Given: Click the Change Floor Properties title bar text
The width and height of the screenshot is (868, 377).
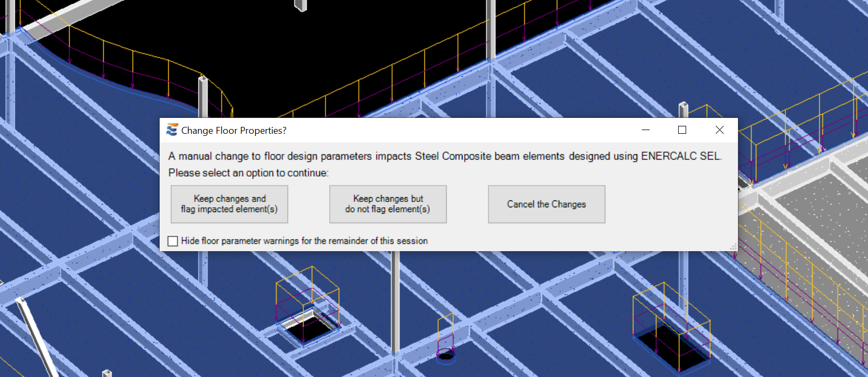Looking at the screenshot, I should [234, 131].
